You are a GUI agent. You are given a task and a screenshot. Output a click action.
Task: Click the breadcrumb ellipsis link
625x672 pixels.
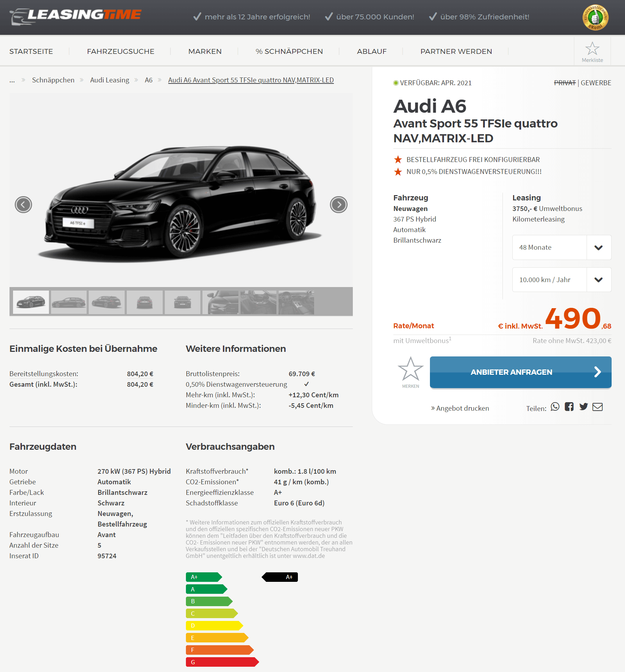click(x=12, y=81)
